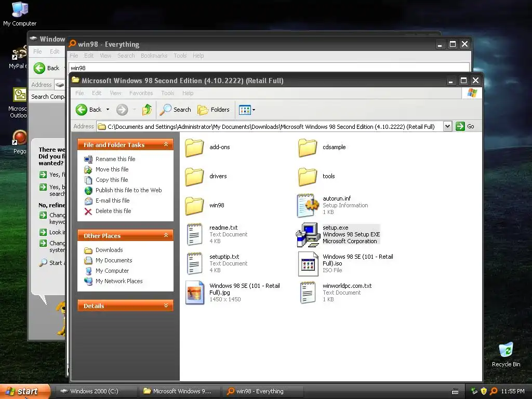This screenshot has width=532, height=399.
Task: Click the Everything tray icon
Action: pyautogui.click(x=494, y=391)
